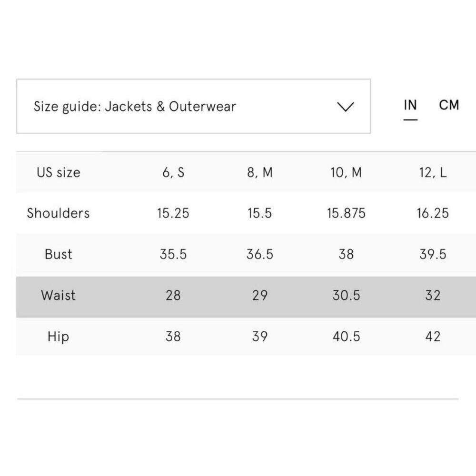Select the highlighted Waist row label

coord(58,296)
